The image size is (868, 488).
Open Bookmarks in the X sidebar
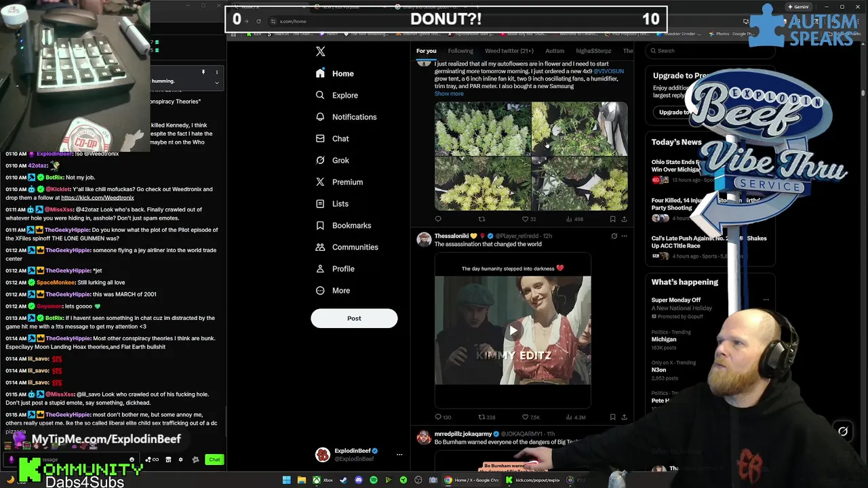coord(343,225)
